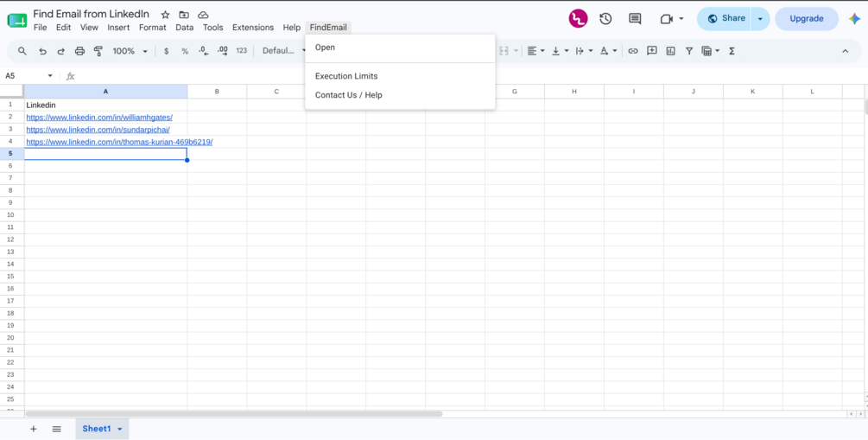This screenshot has width=868, height=440.
Task: Open the sundarpichai LinkedIn link
Action: point(98,130)
